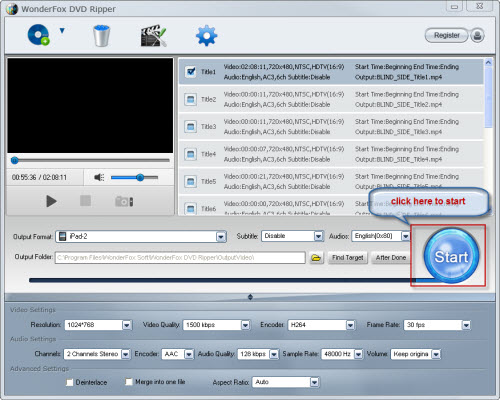The image size is (500, 400).
Task: Open the video edit clapperboard tool
Action: (153, 36)
